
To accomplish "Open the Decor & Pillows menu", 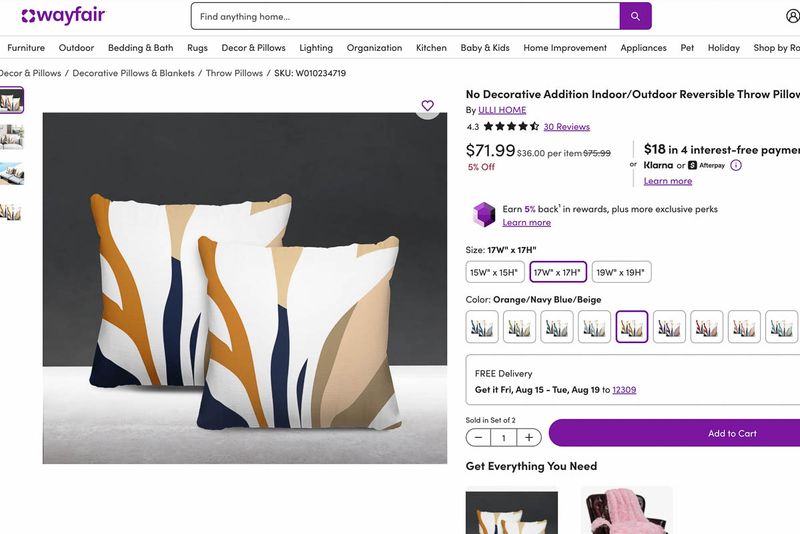I will pyautogui.click(x=254, y=48).
